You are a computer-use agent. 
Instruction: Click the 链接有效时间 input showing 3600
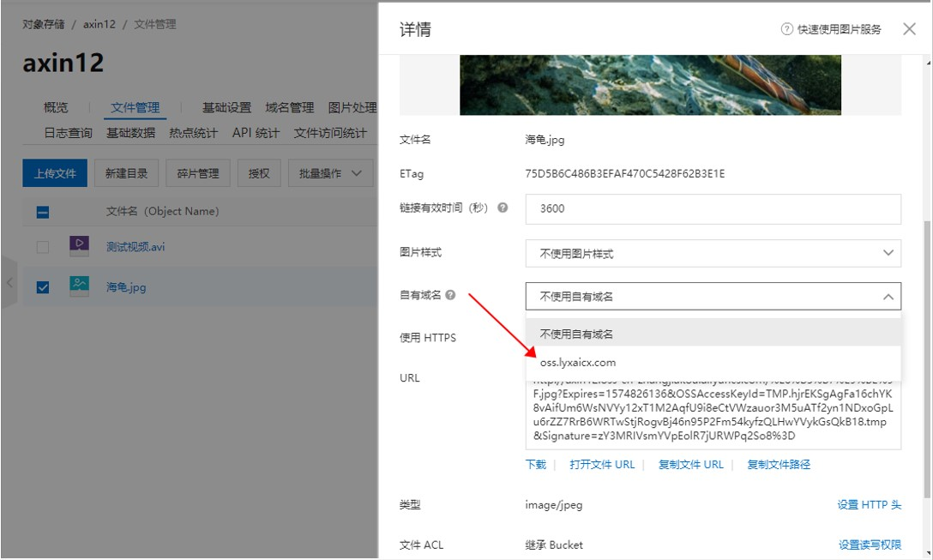[x=713, y=209]
